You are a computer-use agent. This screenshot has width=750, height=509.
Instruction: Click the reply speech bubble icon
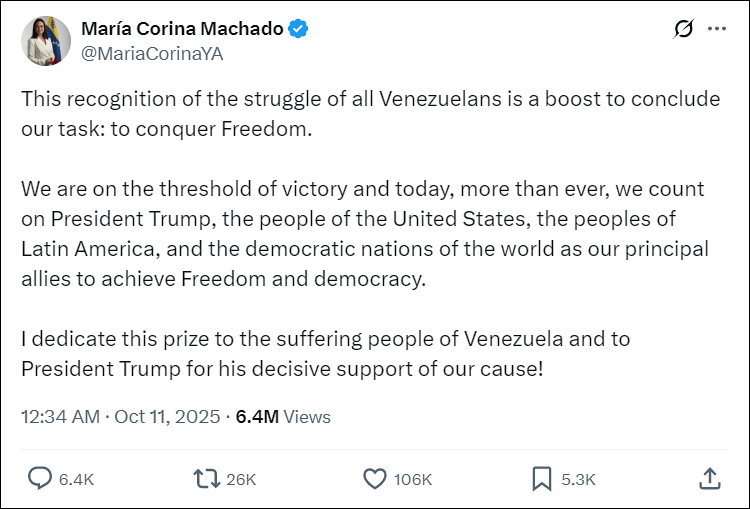[x=39, y=479]
